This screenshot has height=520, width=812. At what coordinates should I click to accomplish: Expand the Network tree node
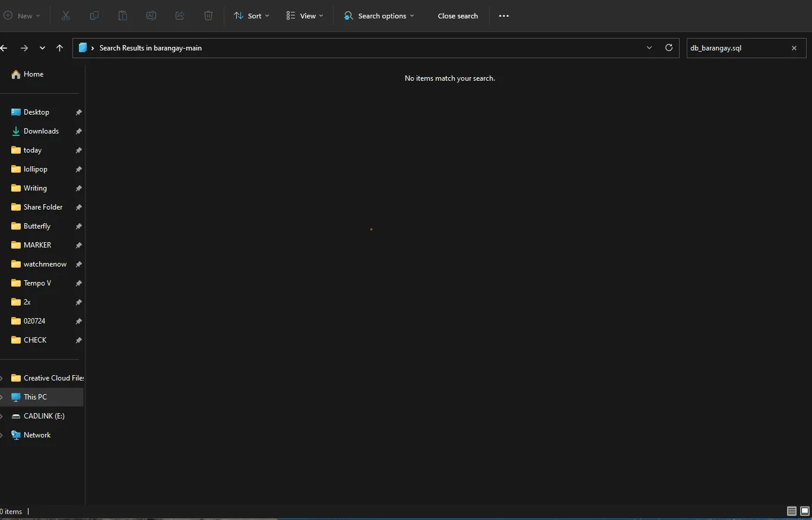2,435
